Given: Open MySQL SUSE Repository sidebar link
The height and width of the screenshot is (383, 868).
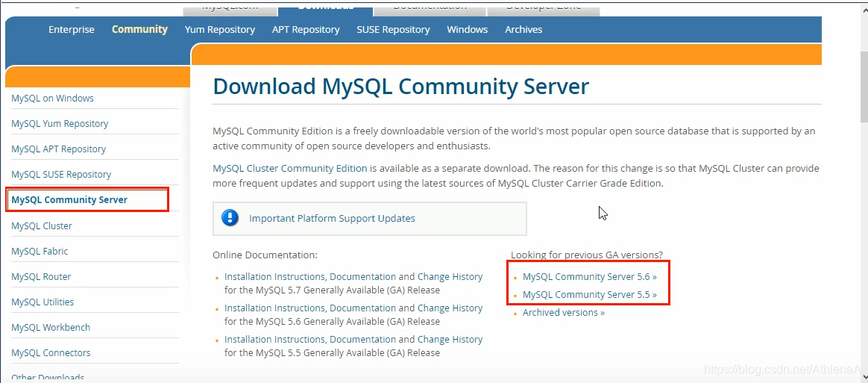Looking at the screenshot, I should [61, 174].
